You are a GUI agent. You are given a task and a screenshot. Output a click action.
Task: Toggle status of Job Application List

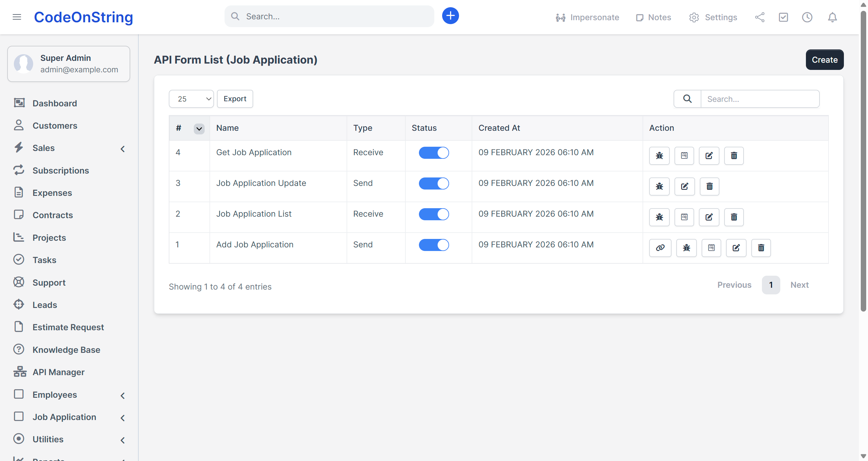tap(434, 214)
